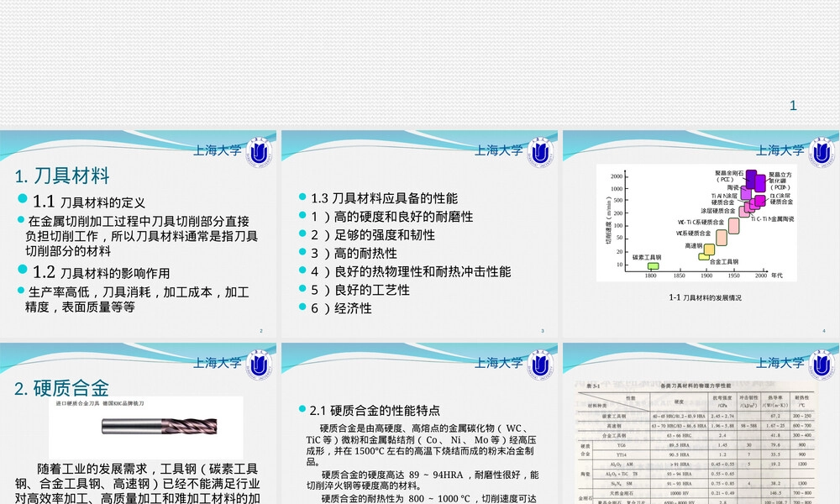This screenshot has height=504, width=840.
Task: Click 上海大学 text on the chart slide
Action: point(780,150)
